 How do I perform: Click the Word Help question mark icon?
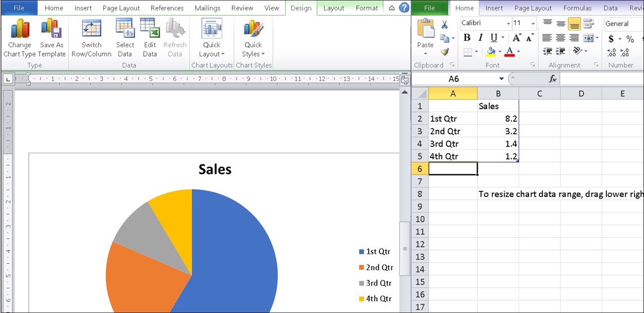pos(404,8)
